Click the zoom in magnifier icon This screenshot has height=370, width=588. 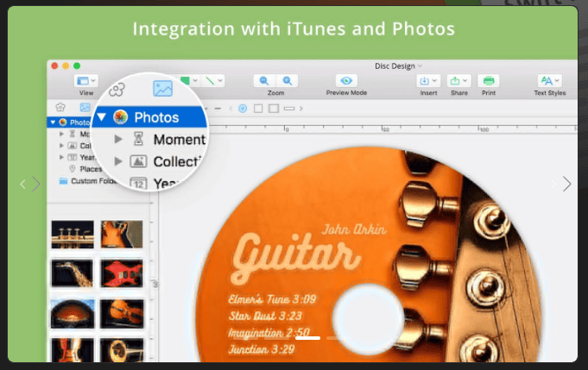coord(287,80)
